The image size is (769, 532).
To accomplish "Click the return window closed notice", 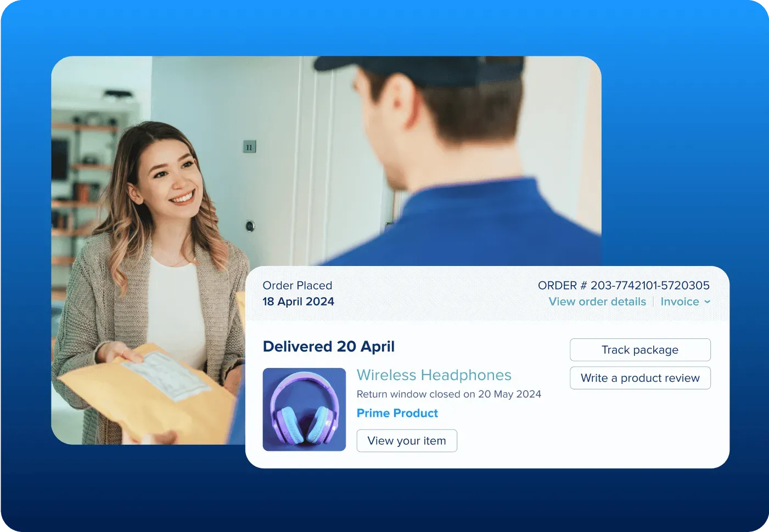I will (x=448, y=394).
